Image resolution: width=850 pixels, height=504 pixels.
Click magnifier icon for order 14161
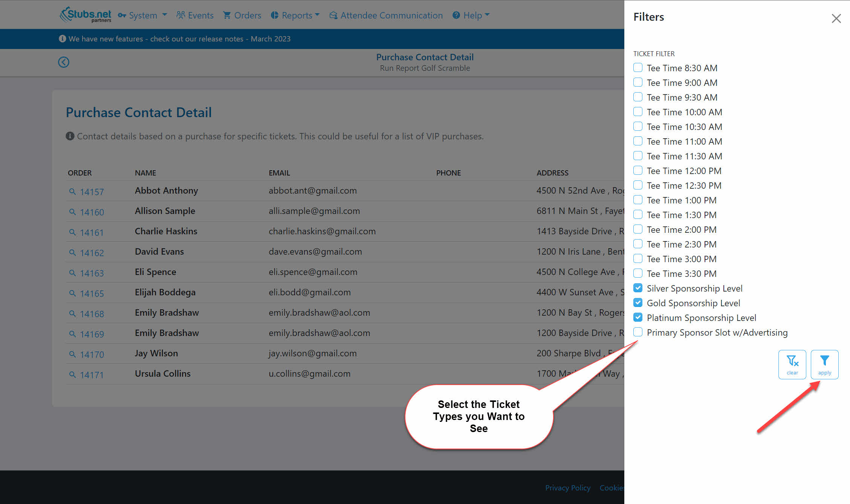point(72,232)
